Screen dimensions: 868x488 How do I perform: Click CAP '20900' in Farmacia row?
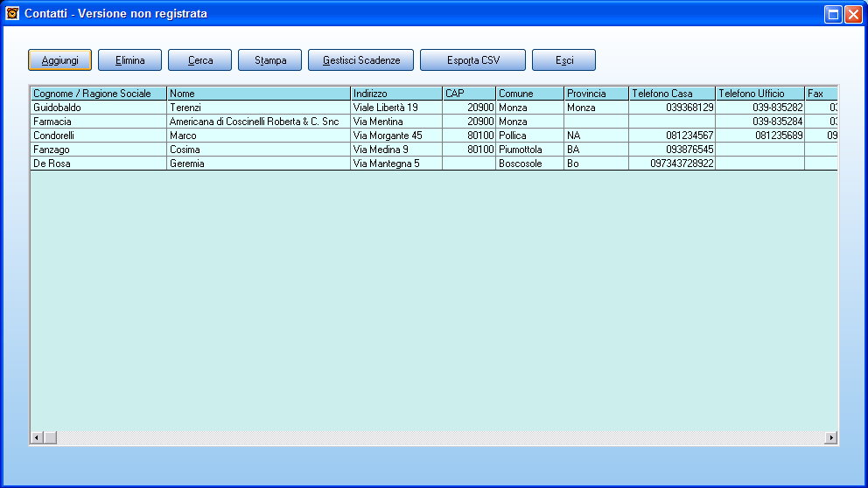tap(469, 122)
